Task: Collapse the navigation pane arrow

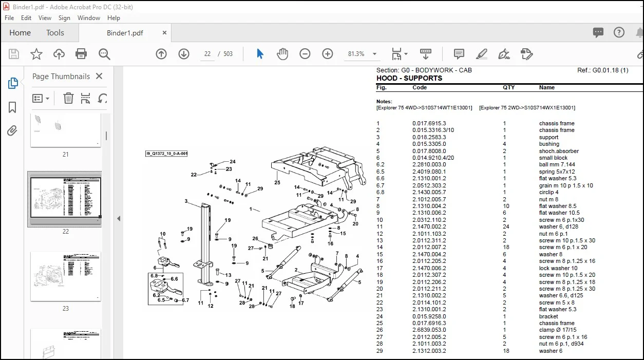Action: [x=119, y=218]
